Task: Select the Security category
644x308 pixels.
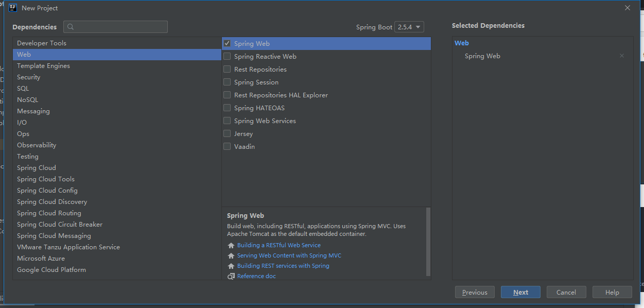Action: 117,77
